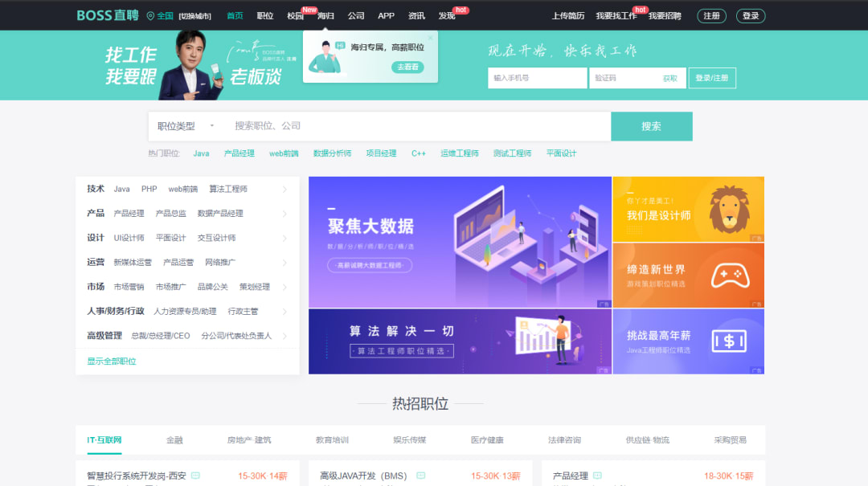868x486 pixels.
Task: Open the 聚焦大数据 banner
Action: tap(460, 242)
